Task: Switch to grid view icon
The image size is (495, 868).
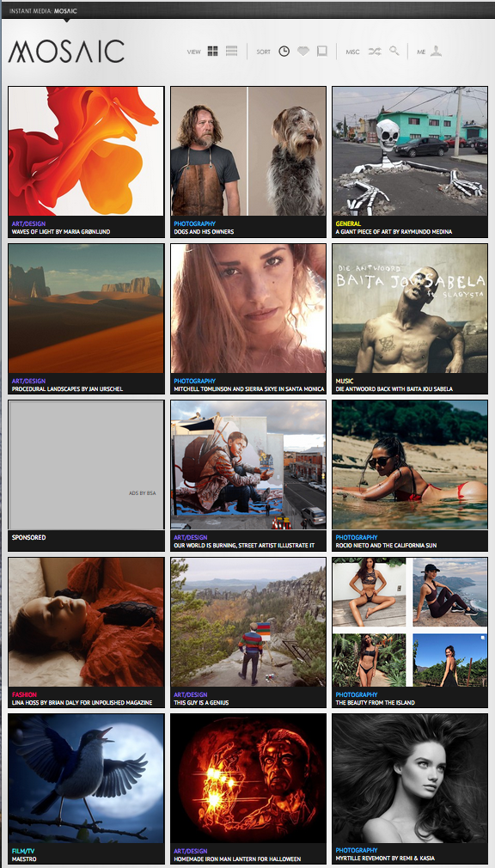Action: point(212,52)
